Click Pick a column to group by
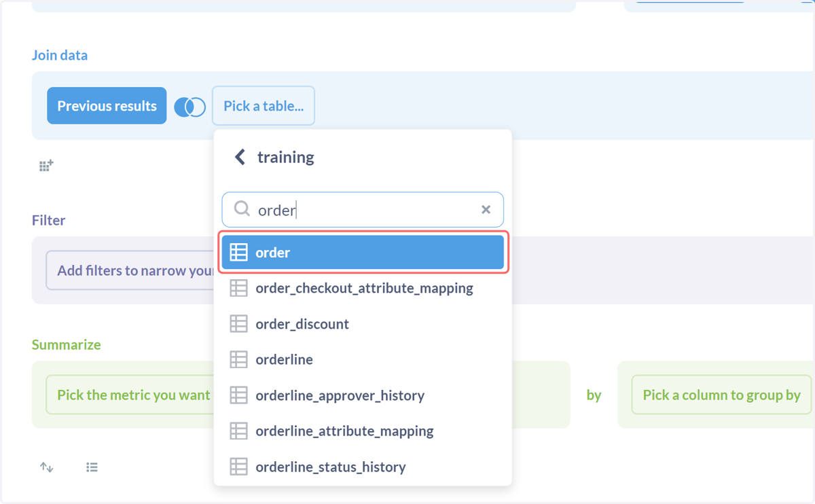Screen dimensions: 815x504 tap(721, 395)
